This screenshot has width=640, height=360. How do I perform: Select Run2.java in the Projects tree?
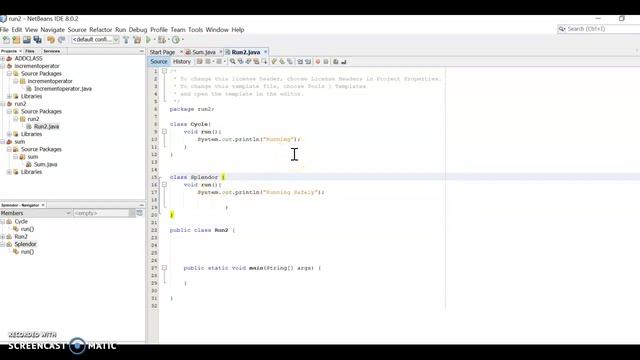coord(46,127)
